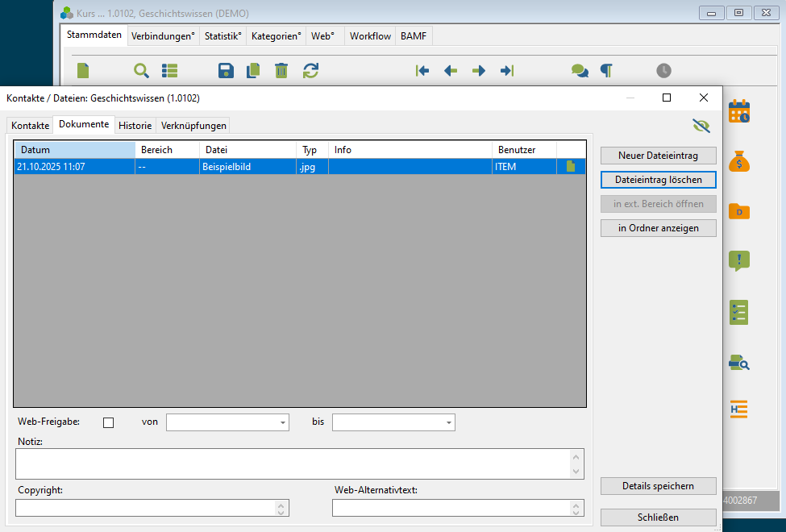The width and height of the screenshot is (786, 532).
Task: Show the list view icon in Kurs toolbar
Action: pos(170,71)
